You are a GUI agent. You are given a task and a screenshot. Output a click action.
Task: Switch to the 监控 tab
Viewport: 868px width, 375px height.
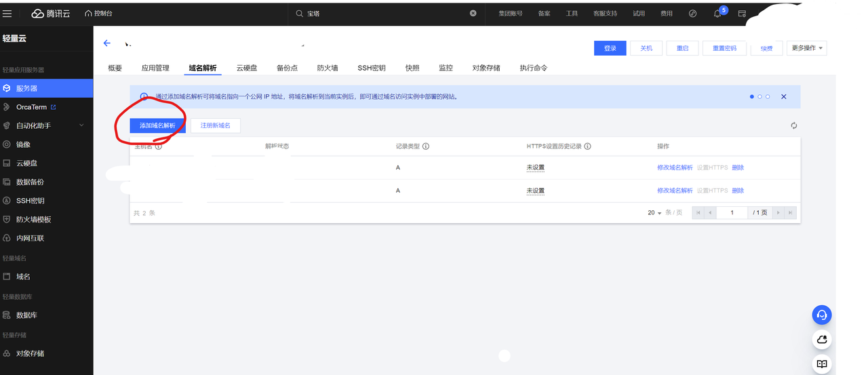[446, 68]
